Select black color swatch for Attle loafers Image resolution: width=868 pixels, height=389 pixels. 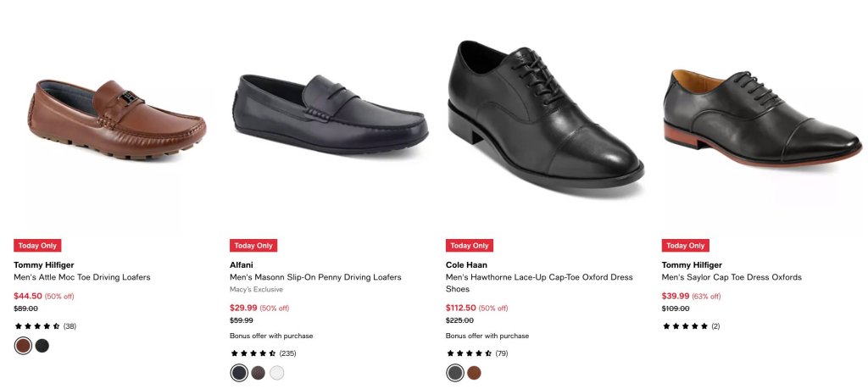[x=42, y=346]
